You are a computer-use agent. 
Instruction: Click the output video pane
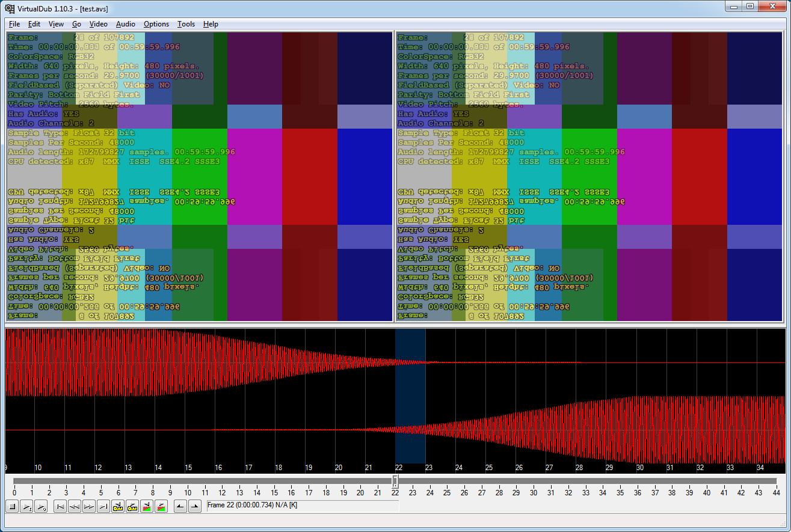pos(589,177)
